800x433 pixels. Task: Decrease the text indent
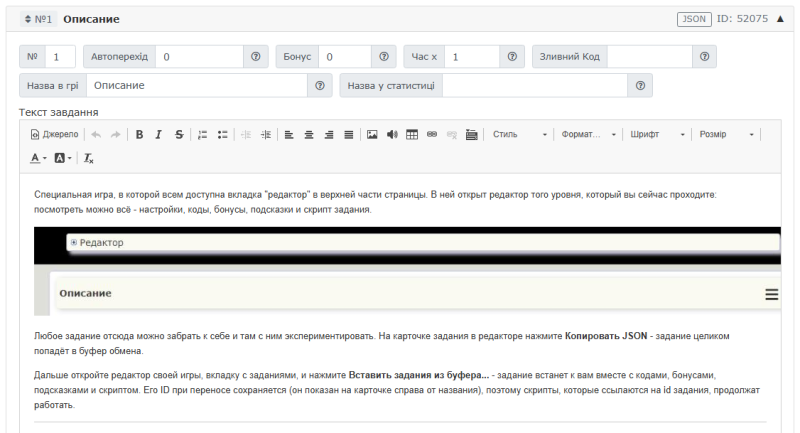pyautogui.click(x=246, y=135)
